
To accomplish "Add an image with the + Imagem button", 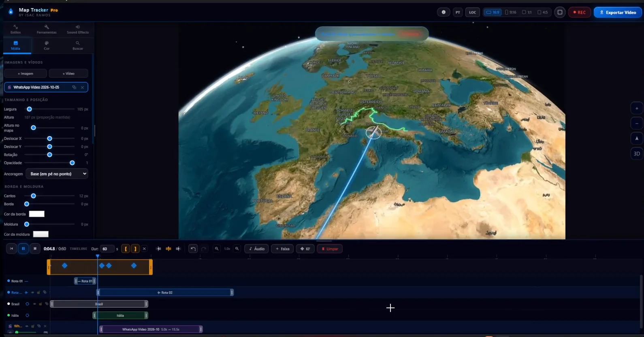I will (x=26, y=74).
